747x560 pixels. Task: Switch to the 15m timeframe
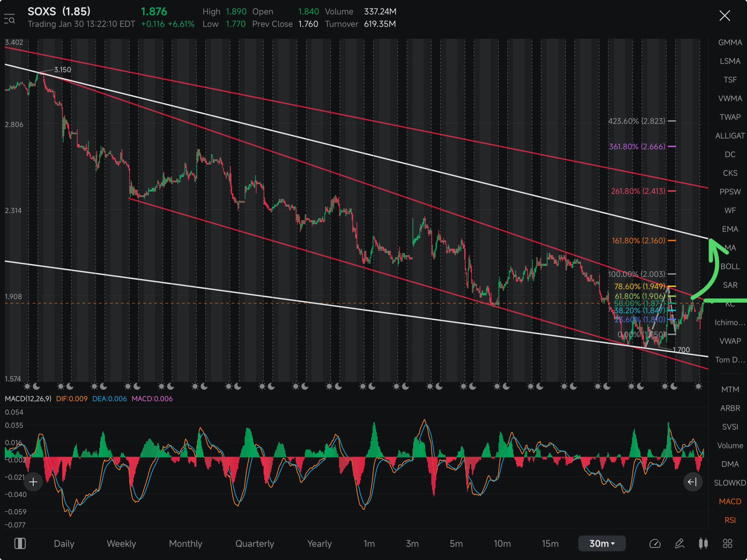[550, 543]
